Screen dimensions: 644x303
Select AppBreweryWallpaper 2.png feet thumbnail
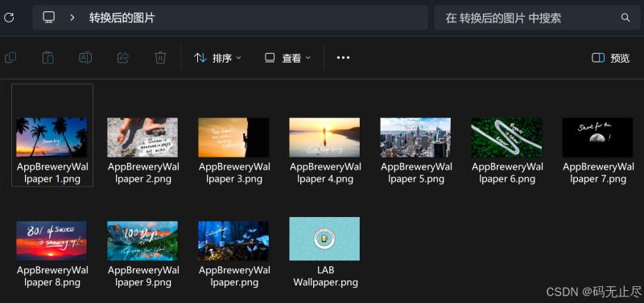pyautogui.click(x=142, y=137)
